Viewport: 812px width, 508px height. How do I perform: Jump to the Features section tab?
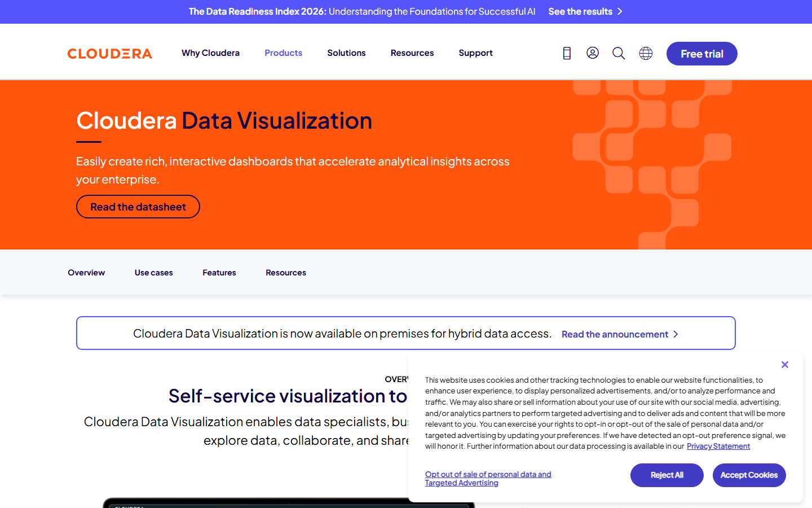tap(219, 273)
